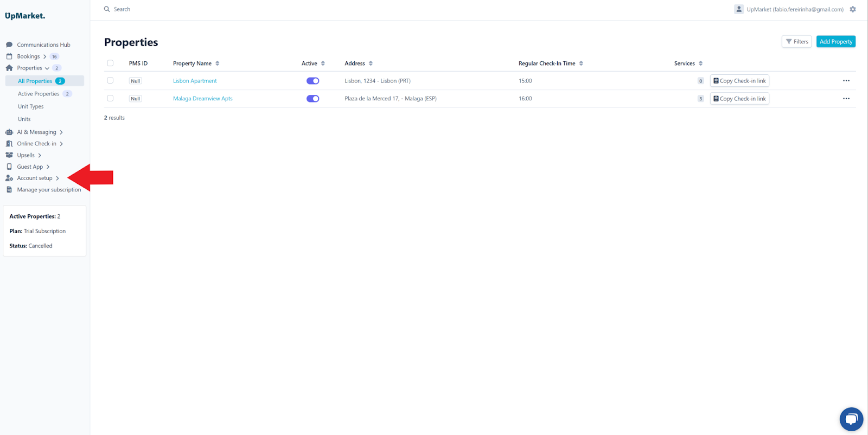Click the Bookings calendar icon

pyautogui.click(x=9, y=56)
